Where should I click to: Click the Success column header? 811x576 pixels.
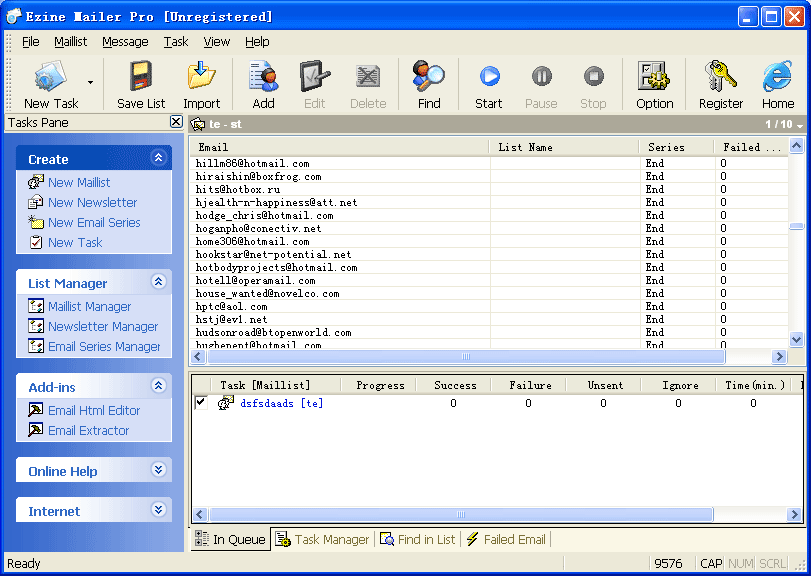(x=455, y=385)
